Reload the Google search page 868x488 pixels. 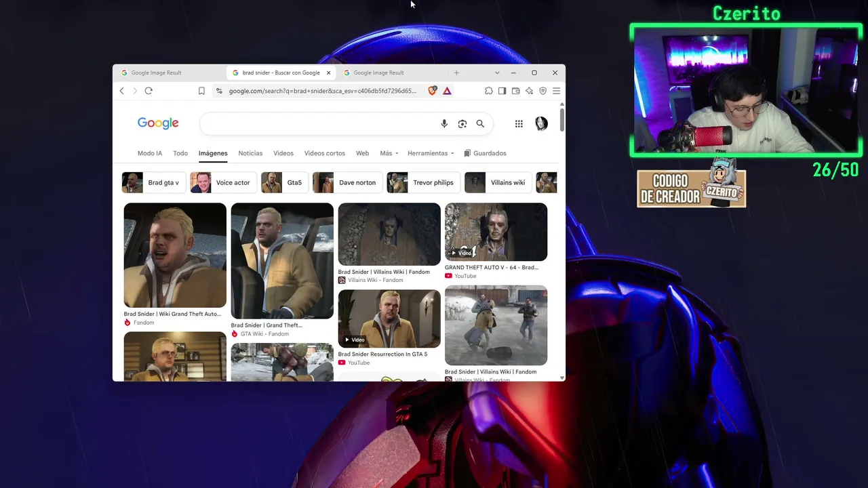pyautogui.click(x=149, y=91)
